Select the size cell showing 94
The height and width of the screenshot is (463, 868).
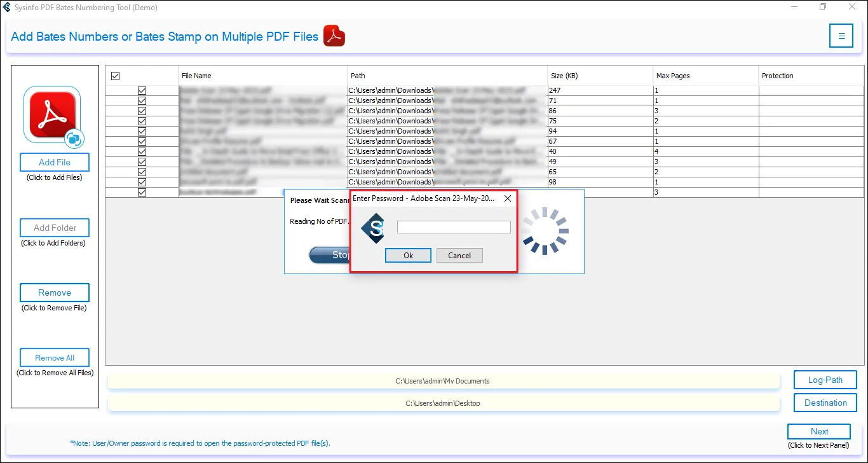pyautogui.click(x=600, y=131)
